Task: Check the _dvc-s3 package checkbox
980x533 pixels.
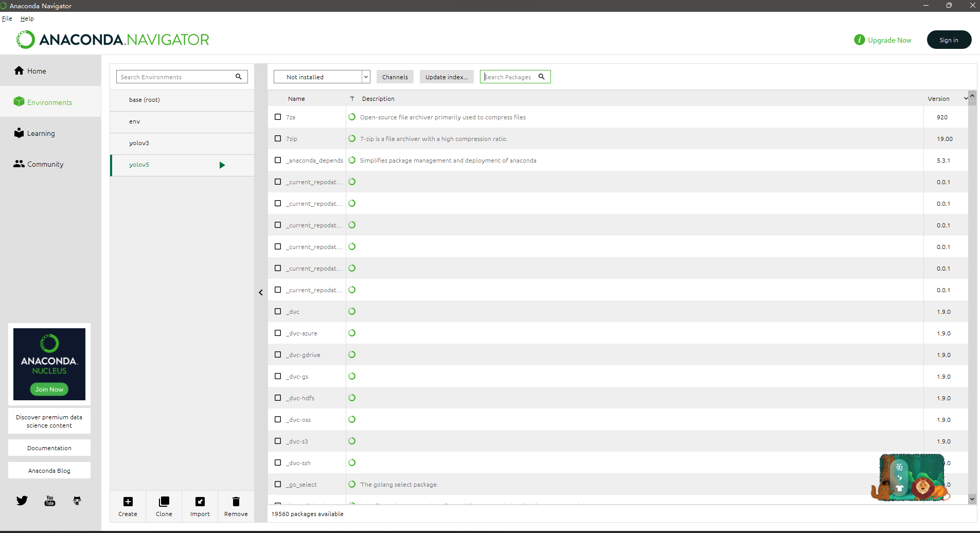Action: (x=278, y=441)
